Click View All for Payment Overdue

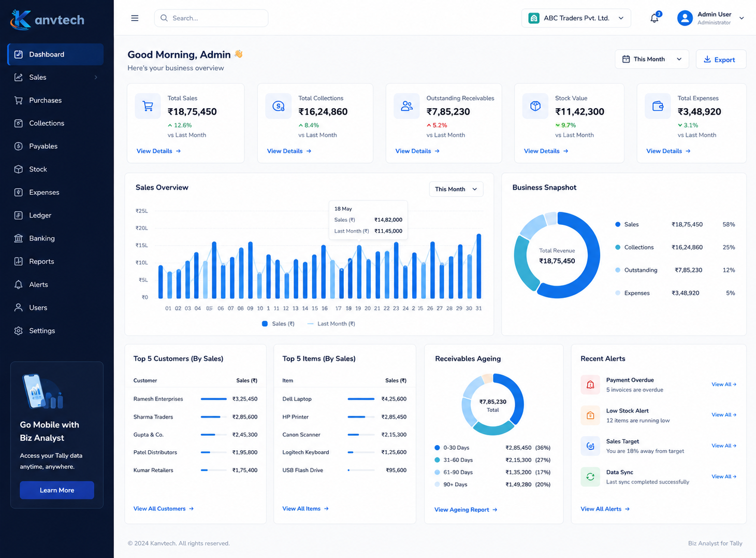pos(724,384)
